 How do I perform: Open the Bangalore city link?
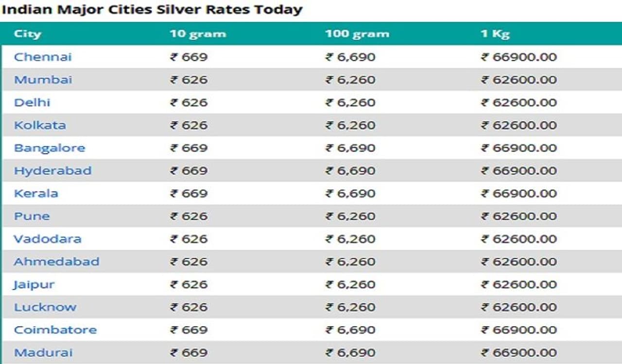pos(49,148)
